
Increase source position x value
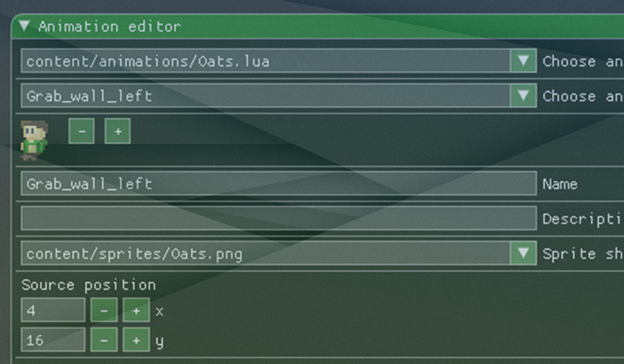(136, 310)
